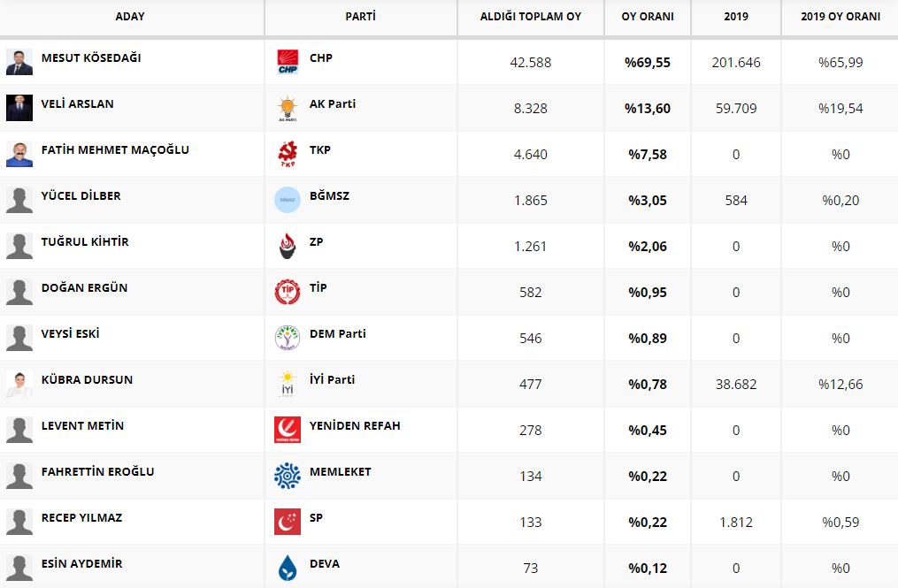Click the TKP red party logo
Image resolution: width=898 pixels, height=588 pixels.
(x=288, y=154)
